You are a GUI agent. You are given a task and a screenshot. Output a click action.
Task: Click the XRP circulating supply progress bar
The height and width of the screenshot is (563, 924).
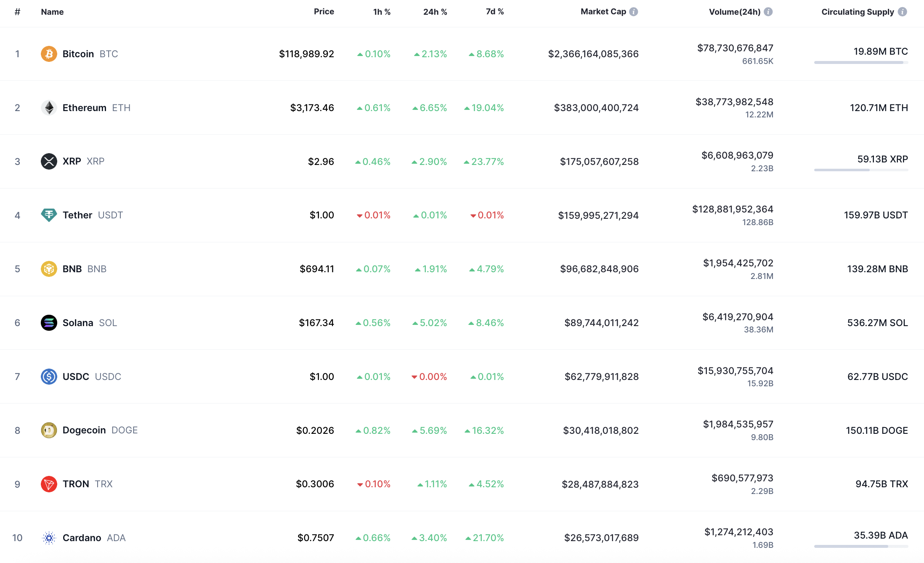click(861, 170)
